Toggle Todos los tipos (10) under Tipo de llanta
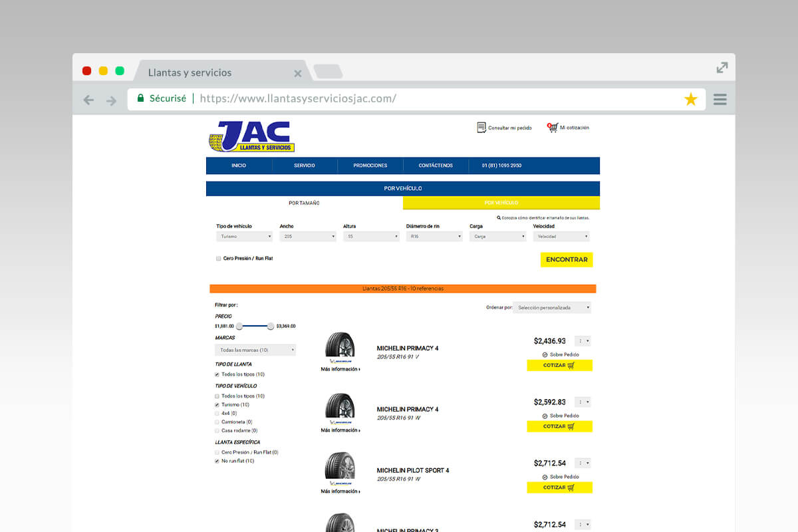Screen dimensions: 798x532 click(x=217, y=374)
